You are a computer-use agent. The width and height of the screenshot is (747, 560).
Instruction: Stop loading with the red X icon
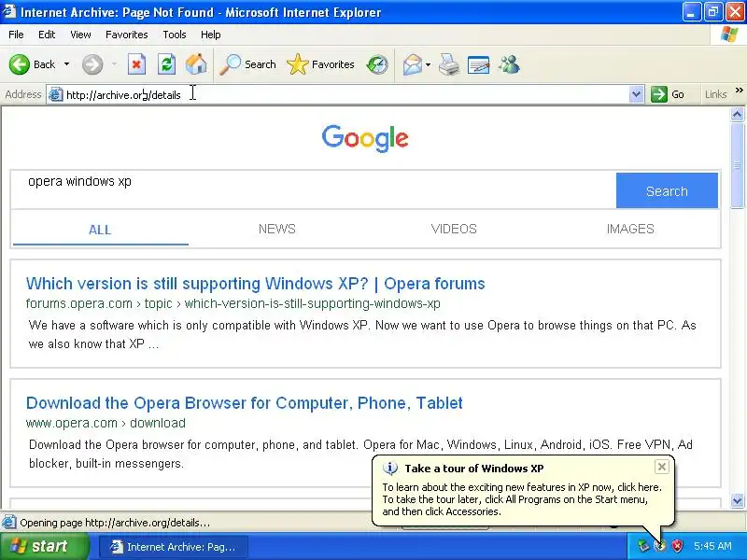(136, 64)
